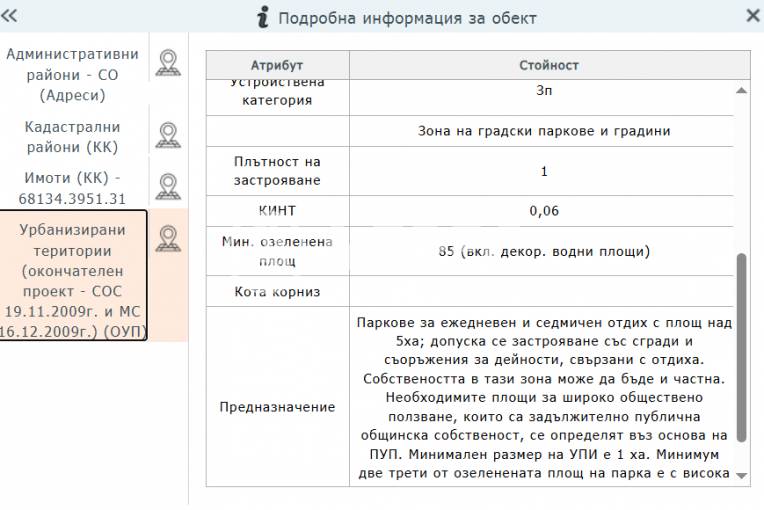Select the Мин. озеленена площ label
Screen dimensions: 764x510
tap(277, 251)
